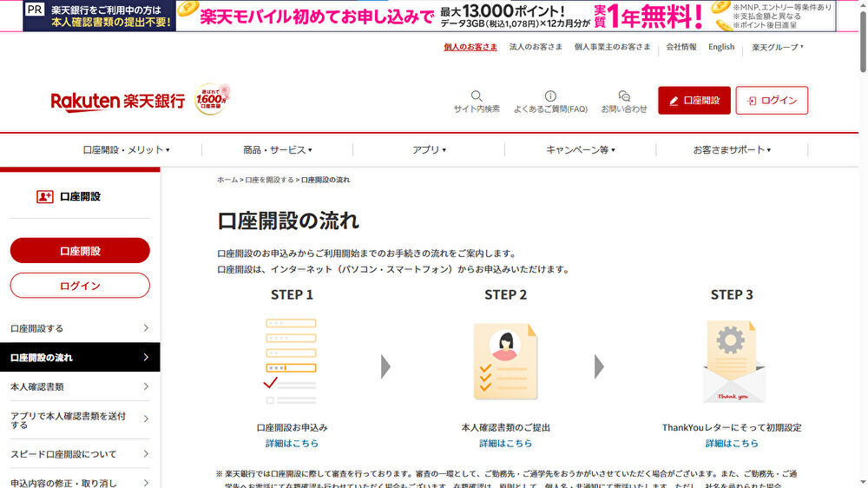Select スピード口座開設について in sidebar
The height and width of the screenshot is (488, 868).
[x=80, y=454]
